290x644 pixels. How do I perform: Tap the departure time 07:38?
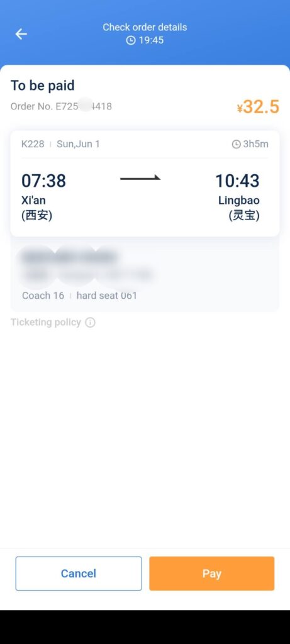pos(43,180)
